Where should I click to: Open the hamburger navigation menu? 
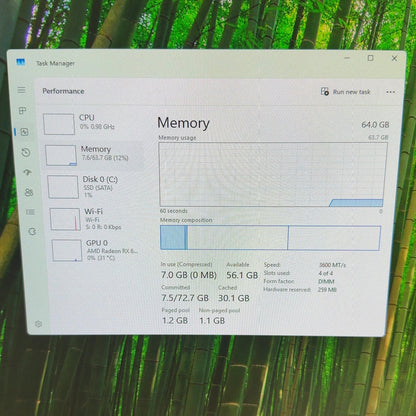click(x=21, y=90)
